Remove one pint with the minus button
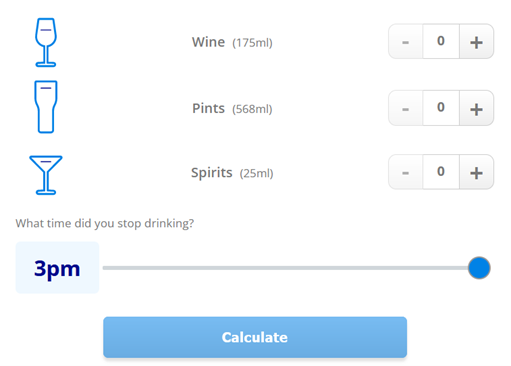The width and height of the screenshot is (511, 366). 406,108
